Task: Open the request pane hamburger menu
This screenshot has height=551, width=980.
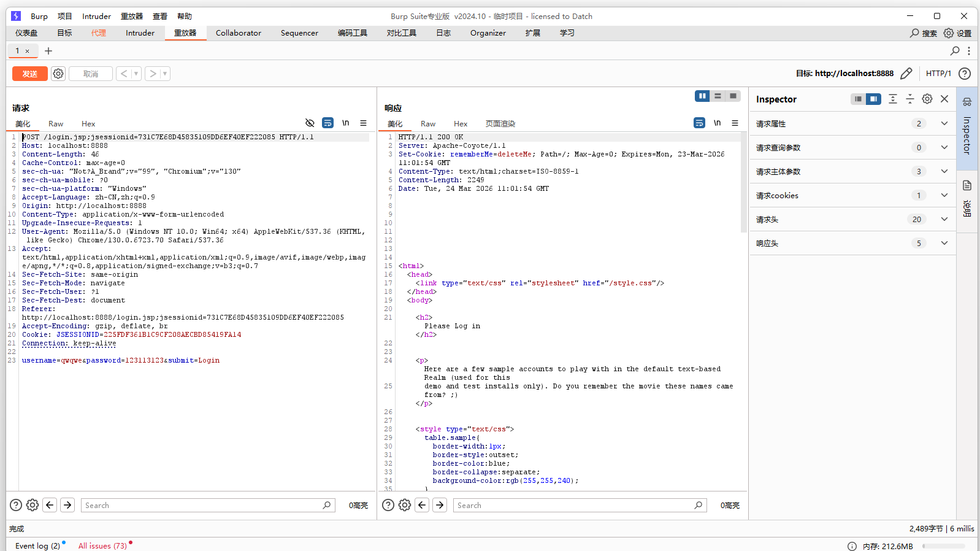Action: pos(363,123)
